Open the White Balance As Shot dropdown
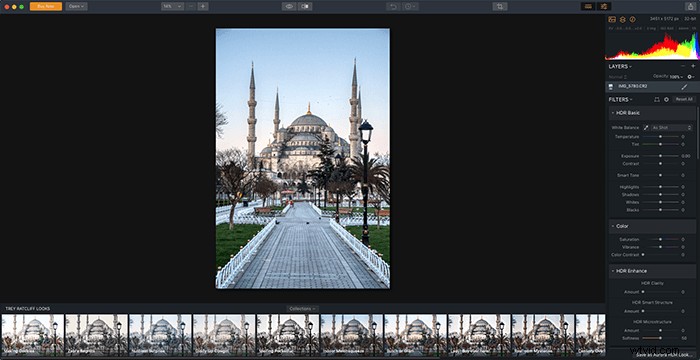The width and height of the screenshot is (700, 360). [671, 128]
